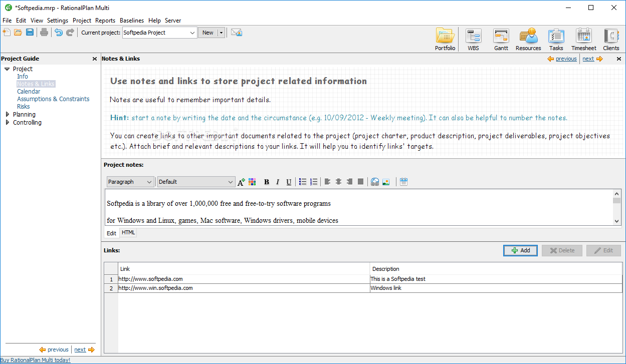Viewport: 626px width, 364px height.
Task: Switch to the Edit tab of the notes editor
Action: click(111, 233)
